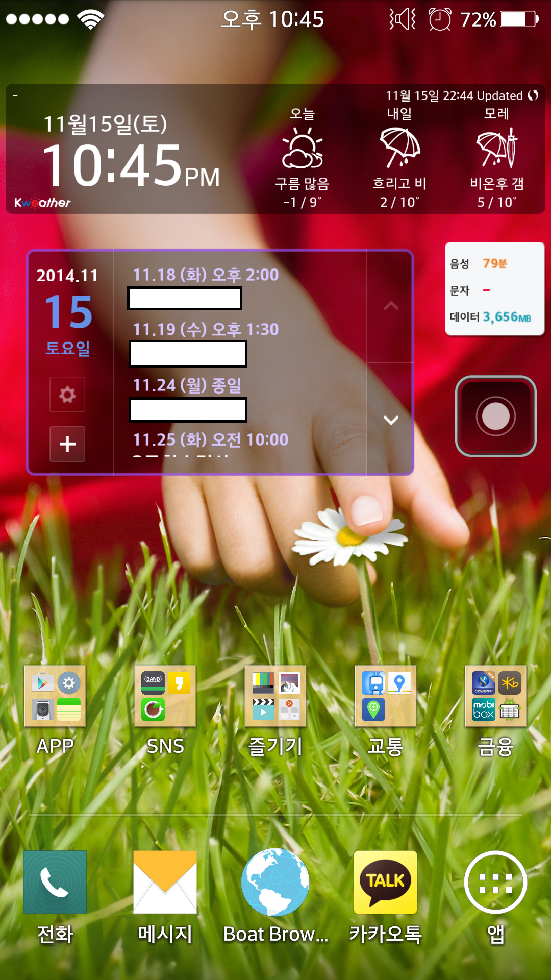Open the SNS folder
The image size is (551, 980).
point(165,696)
